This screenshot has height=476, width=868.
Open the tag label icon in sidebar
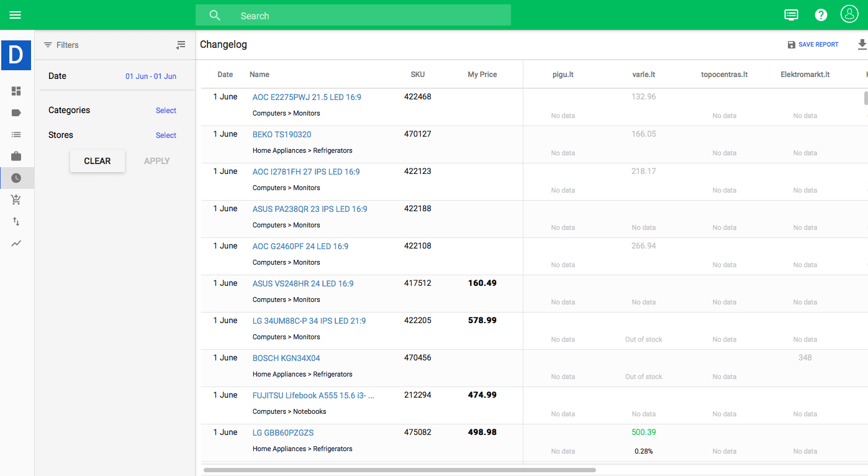[16, 113]
